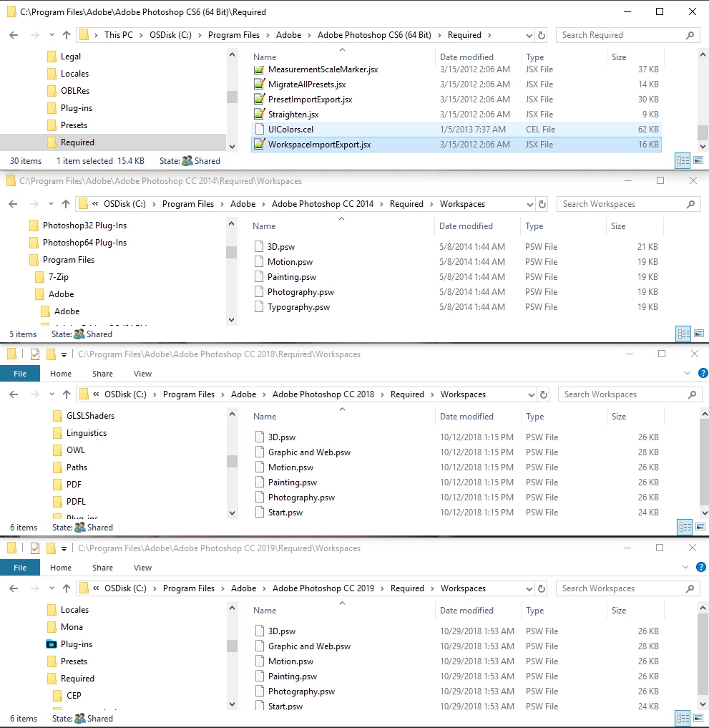Sort by Type in the CC 2018 window
Image resolution: width=709 pixels, height=728 pixels.
[534, 417]
